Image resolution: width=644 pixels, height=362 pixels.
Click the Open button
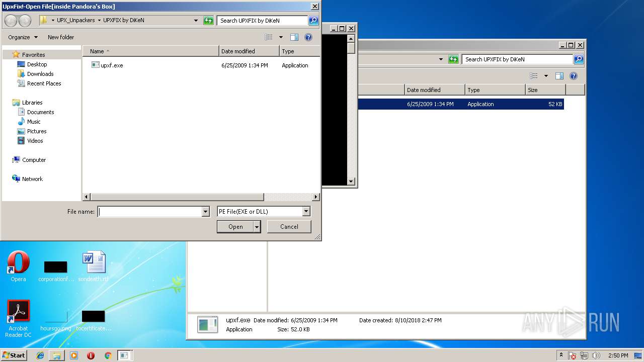coord(235,227)
